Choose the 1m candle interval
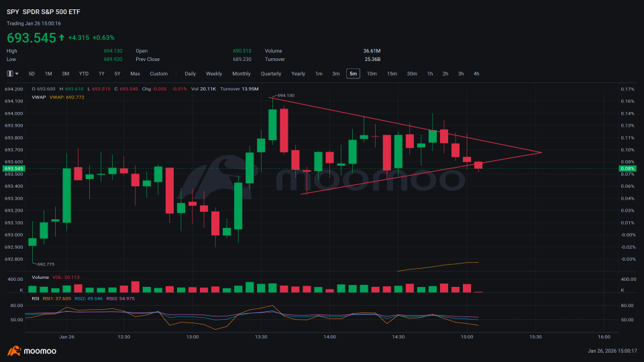Viewport: 644px width, 362px height. tap(319, 74)
